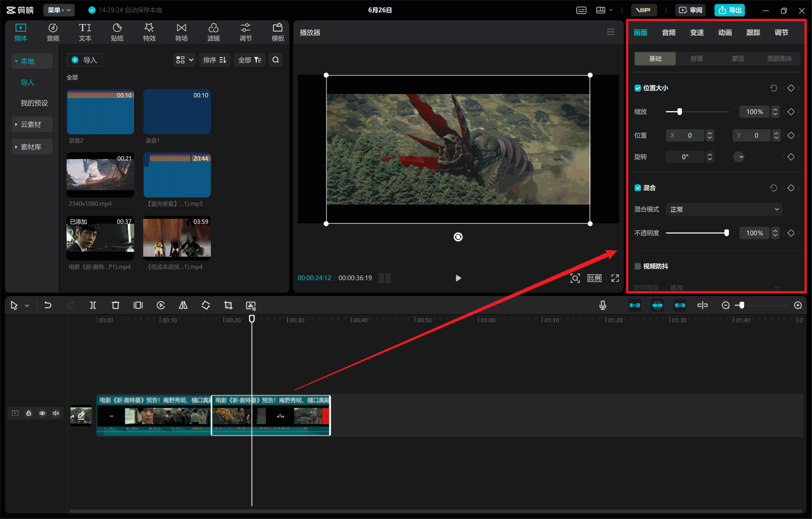Viewport: 812px width, 519px height.
Task: Zoom out timeline with minus icon
Action: [726, 305]
